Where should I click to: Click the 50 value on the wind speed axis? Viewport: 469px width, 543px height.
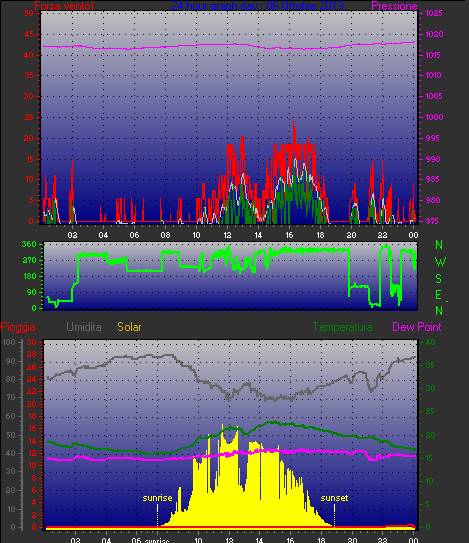coord(29,14)
